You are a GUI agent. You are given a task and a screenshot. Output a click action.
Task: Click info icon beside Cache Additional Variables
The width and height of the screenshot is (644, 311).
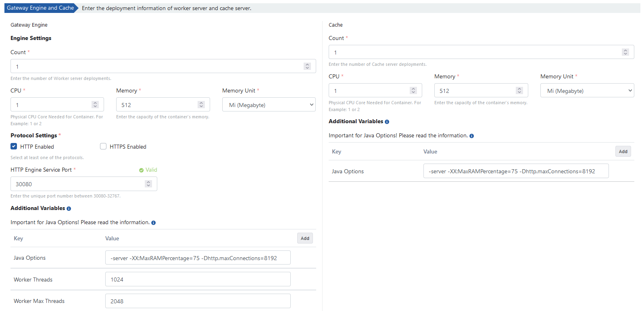(387, 122)
